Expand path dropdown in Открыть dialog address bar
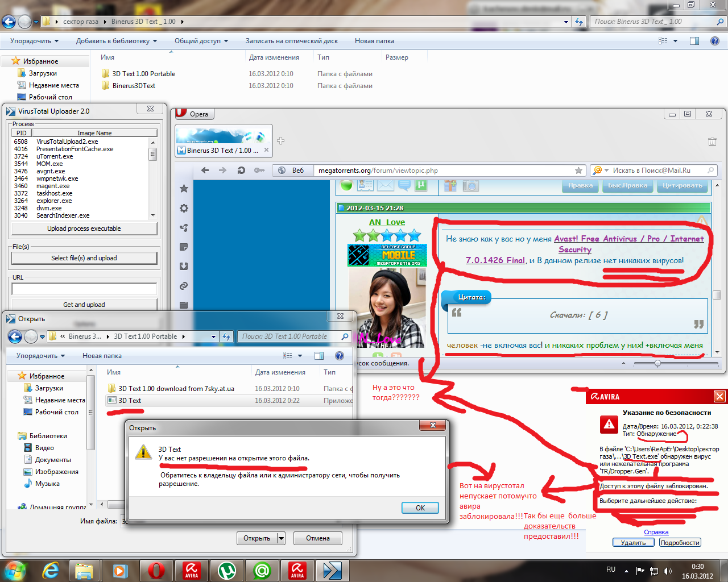The width and height of the screenshot is (728, 582). (213, 336)
